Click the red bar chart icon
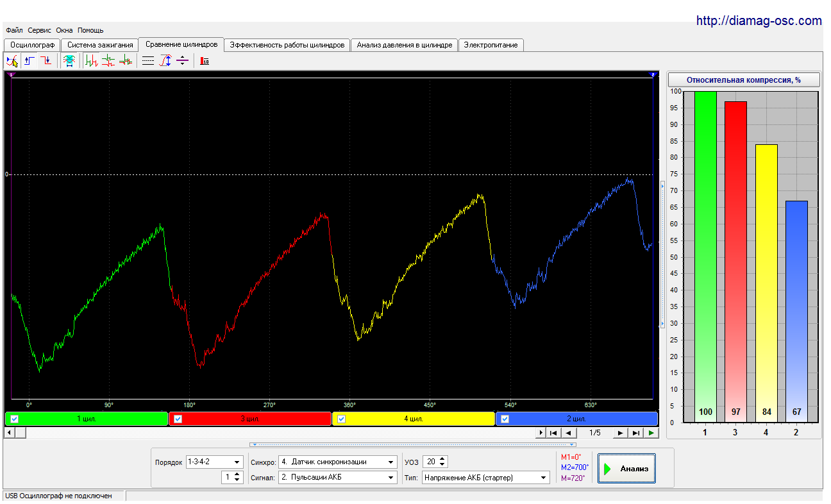 [x=205, y=61]
